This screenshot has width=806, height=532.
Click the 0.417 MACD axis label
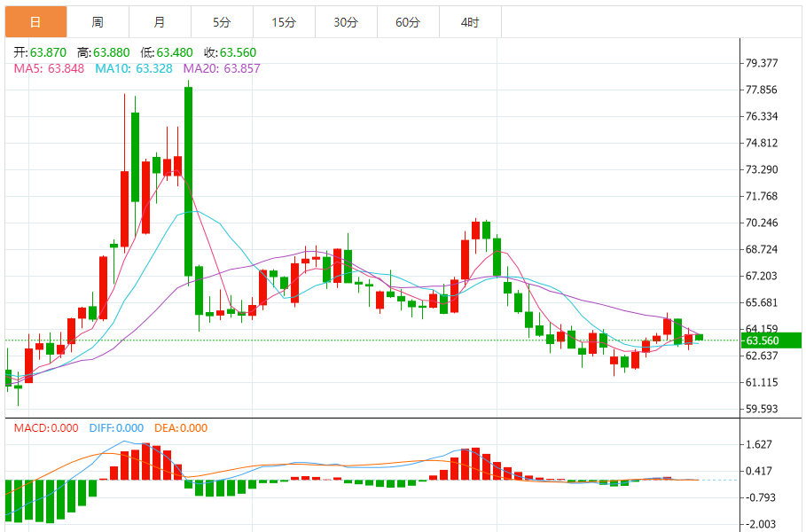pyautogui.click(x=759, y=471)
